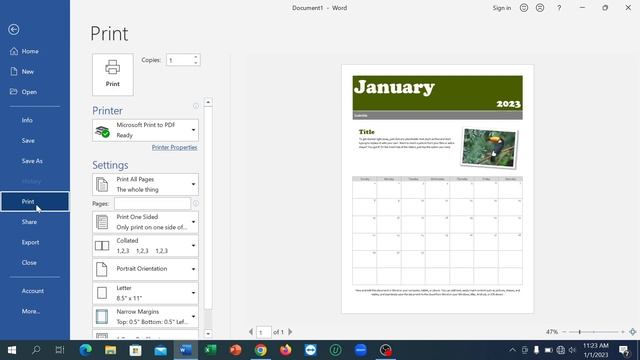Click the Copies number field

click(x=179, y=60)
